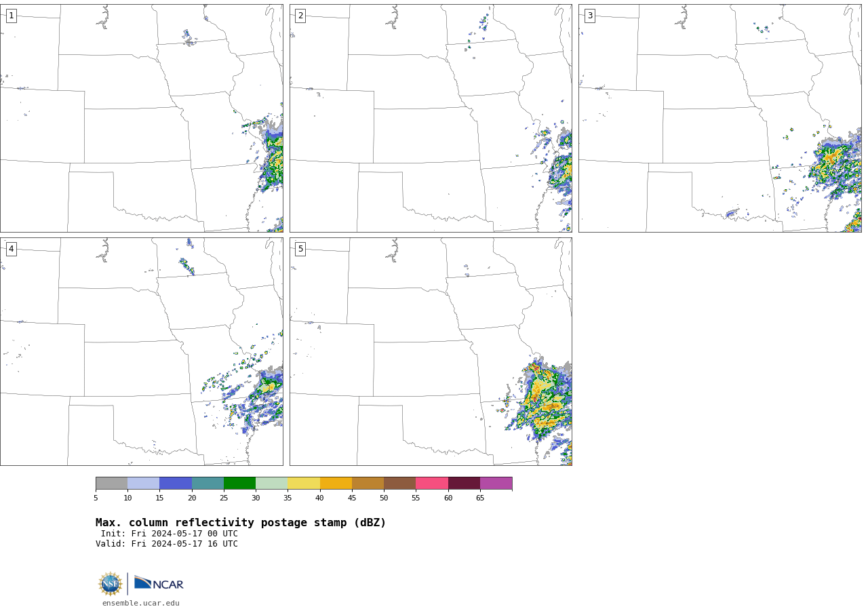Open ensemble member 2 reflectivity map

tap(431, 118)
